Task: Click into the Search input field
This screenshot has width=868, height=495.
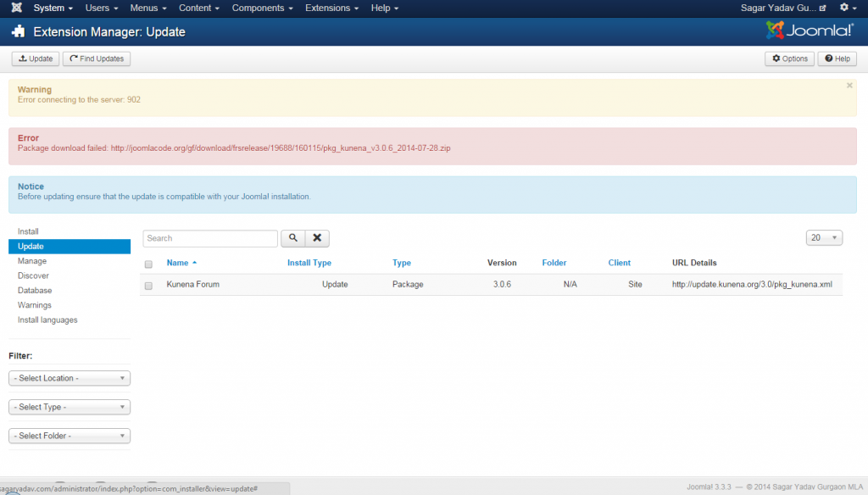Action: tap(210, 238)
